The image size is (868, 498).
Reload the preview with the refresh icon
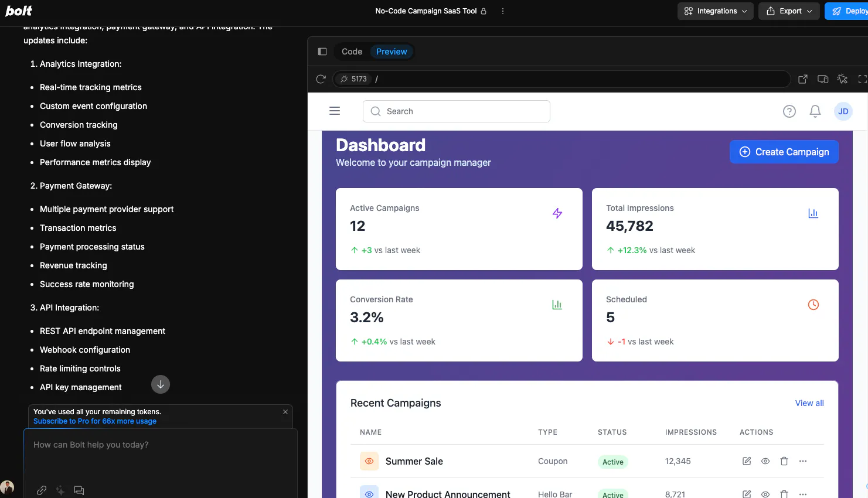321,79
